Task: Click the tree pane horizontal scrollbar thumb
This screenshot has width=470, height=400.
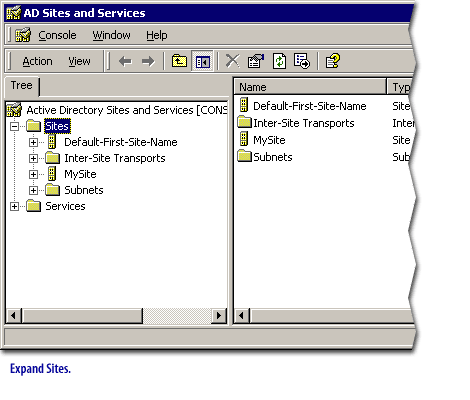Action: click(82, 315)
